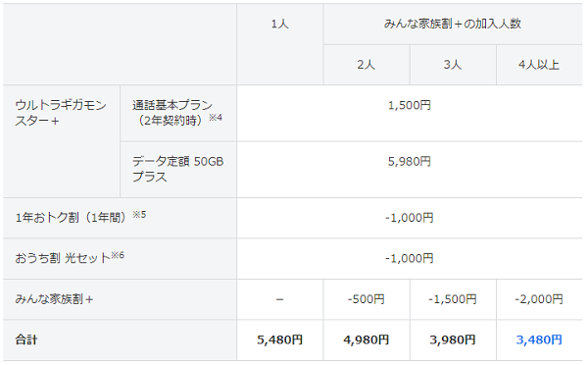Screen dimensions: 588x365
Task: Click the 3人 column header
Action: [x=453, y=65]
